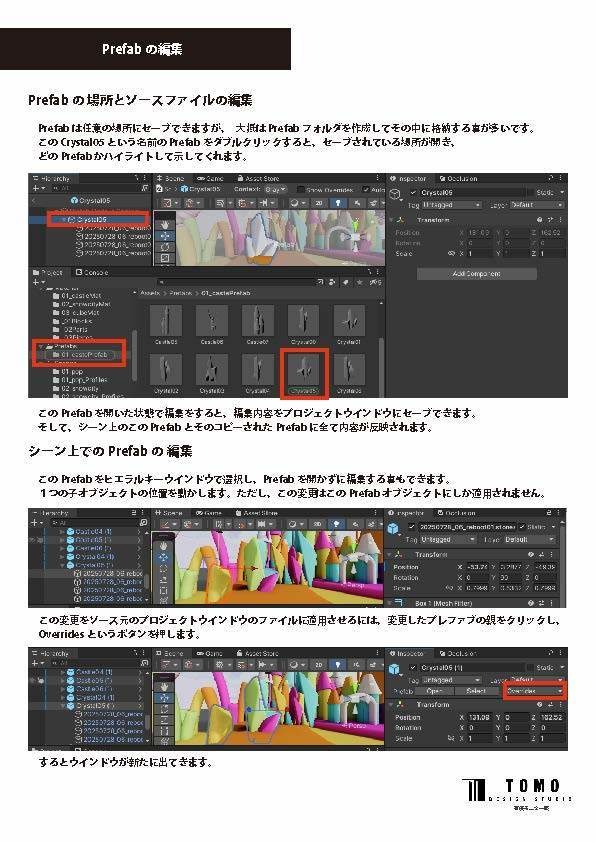Select the Rect tool in the top Unity screenshot

(x=165, y=258)
